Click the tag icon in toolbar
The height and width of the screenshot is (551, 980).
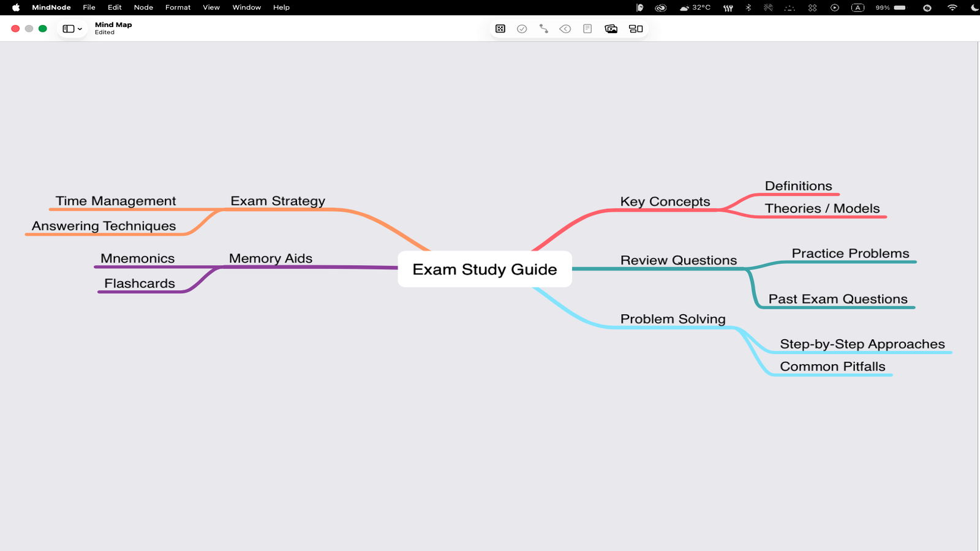coord(565,29)
